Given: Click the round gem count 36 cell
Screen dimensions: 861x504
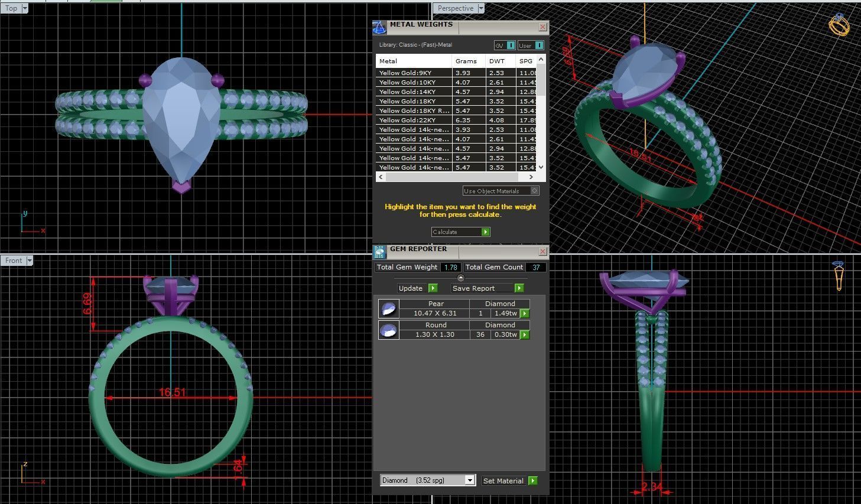Looking at the screenshot, I should [480, 335].
